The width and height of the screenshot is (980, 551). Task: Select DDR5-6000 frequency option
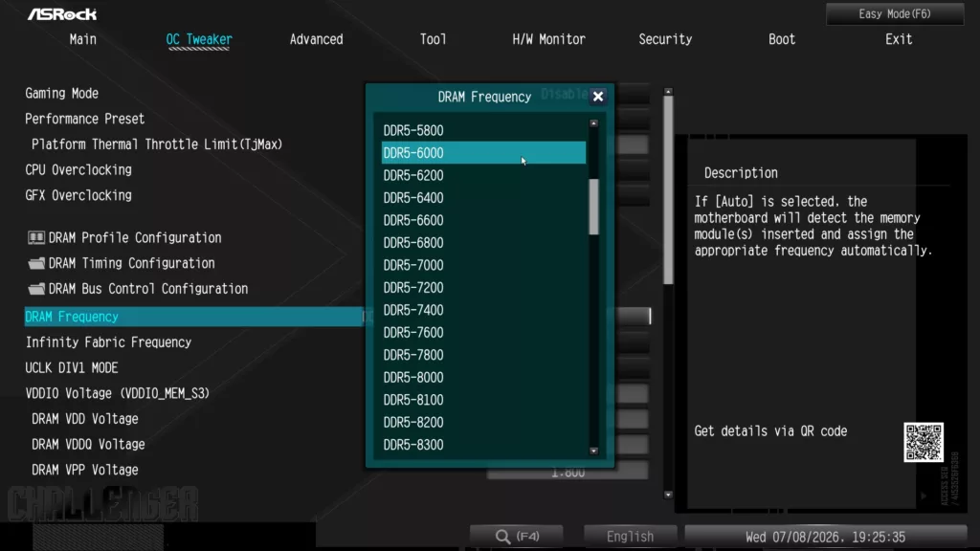pos(483,152)
